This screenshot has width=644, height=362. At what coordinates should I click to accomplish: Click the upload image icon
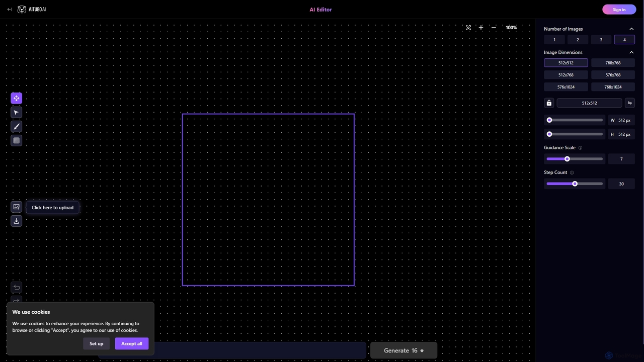click(17, 207)
